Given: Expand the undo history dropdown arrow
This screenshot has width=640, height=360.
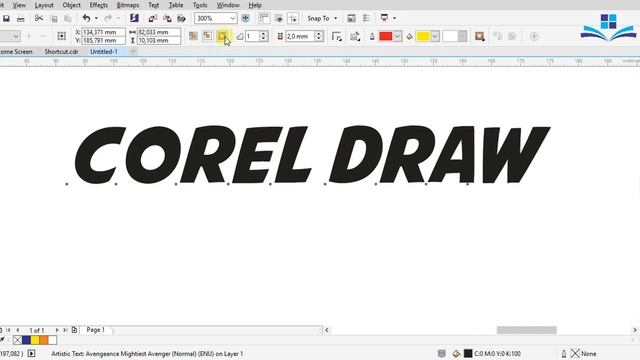Looking at the screenshot, I should click(x=96, y=18).
